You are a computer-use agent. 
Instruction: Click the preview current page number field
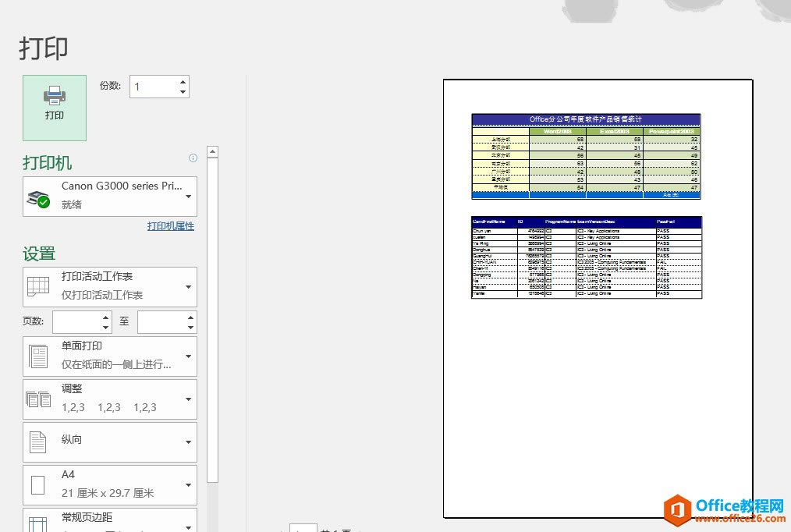(x=303, y=528)
